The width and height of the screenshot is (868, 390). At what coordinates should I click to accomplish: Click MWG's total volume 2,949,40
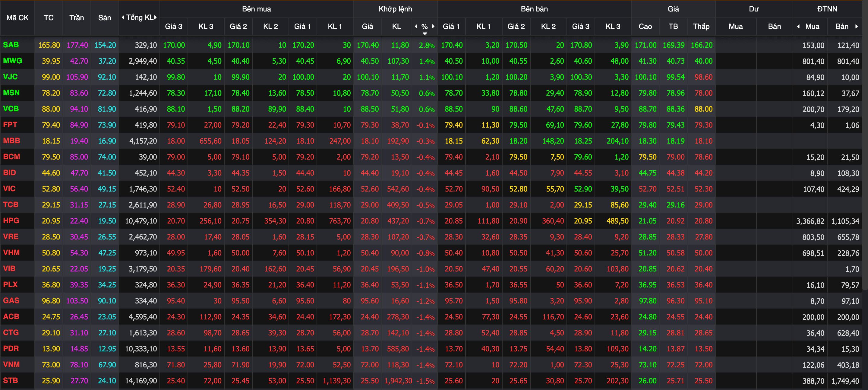(143, 61)
